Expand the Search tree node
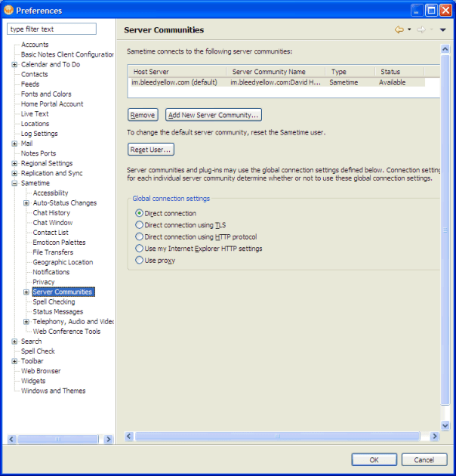The width and height of the screenshot is (456, 476). tap(14, 342)
